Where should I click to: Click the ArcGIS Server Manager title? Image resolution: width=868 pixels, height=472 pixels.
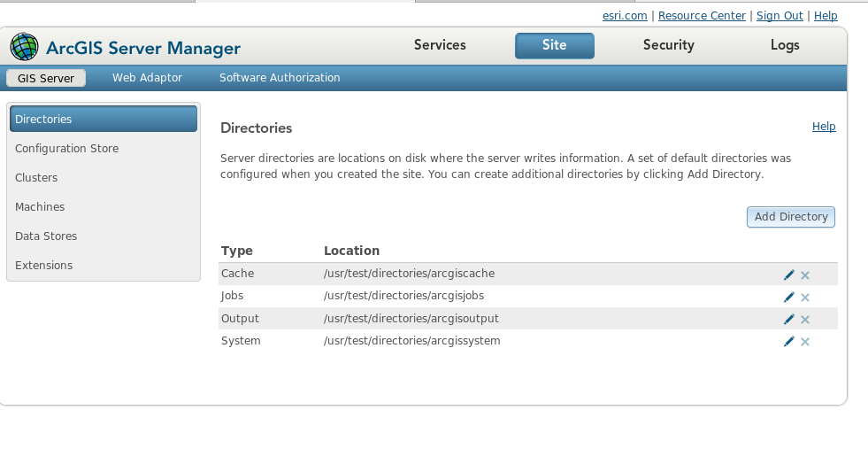coord(143,48)
